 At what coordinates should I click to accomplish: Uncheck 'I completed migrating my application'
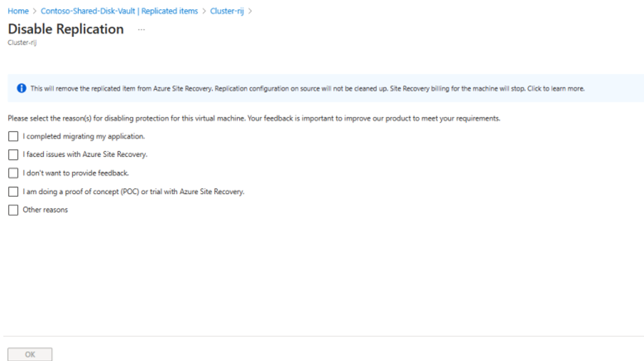[13, 136]
